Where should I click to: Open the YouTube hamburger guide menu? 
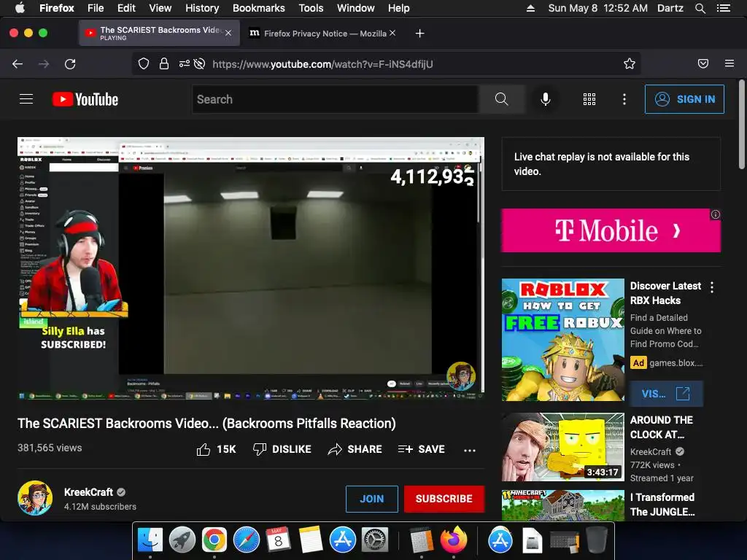point(26,99)
